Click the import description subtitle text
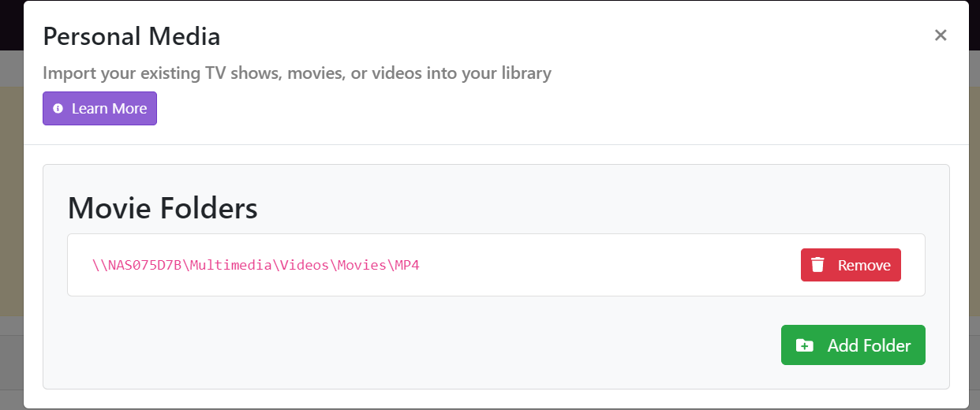980x410 pixels. coord(297,73)
